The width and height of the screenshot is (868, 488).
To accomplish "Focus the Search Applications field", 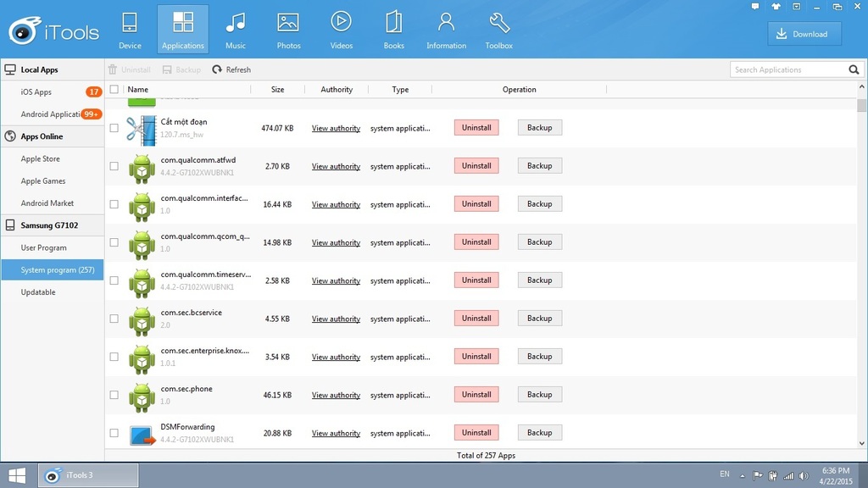I will [789, 69].
